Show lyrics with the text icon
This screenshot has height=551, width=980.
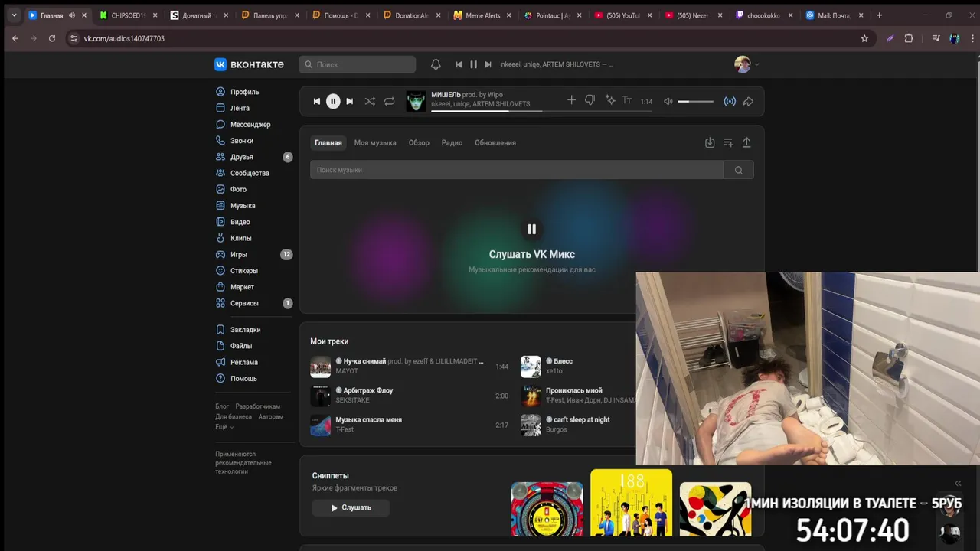coord(626,100)
